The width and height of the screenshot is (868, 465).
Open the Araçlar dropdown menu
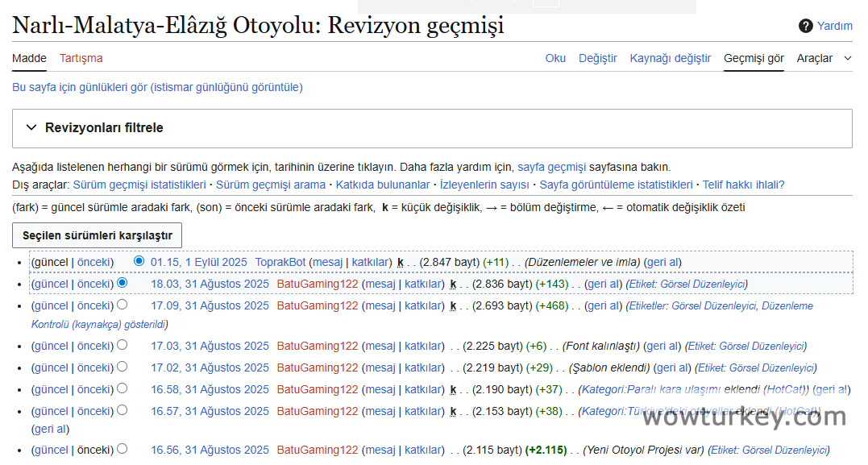pyautogui.click(x=824, y=58)
